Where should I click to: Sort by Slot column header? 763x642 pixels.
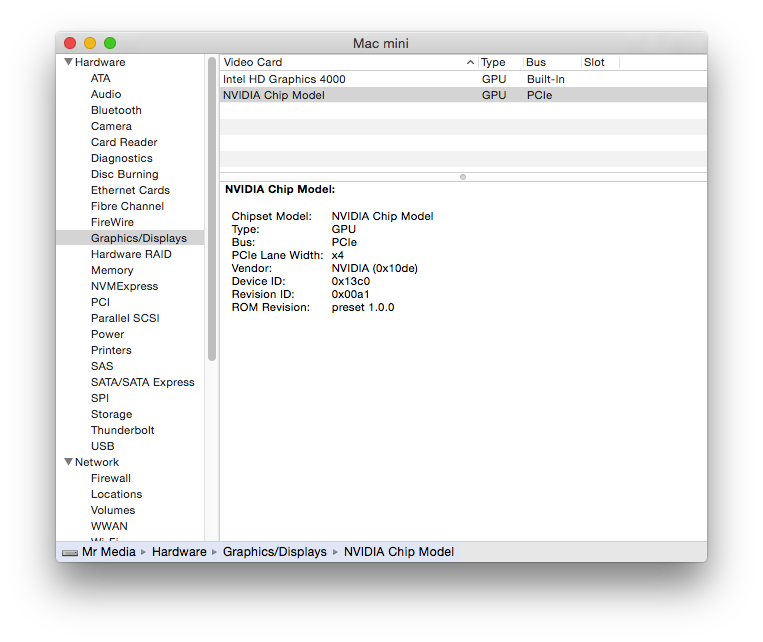600,62
